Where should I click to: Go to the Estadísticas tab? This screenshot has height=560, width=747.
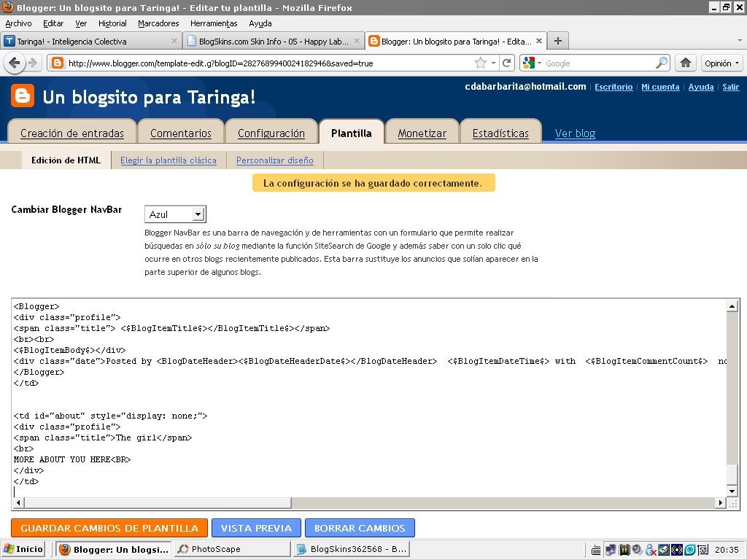pyautogui.click(x=500, y=133)
